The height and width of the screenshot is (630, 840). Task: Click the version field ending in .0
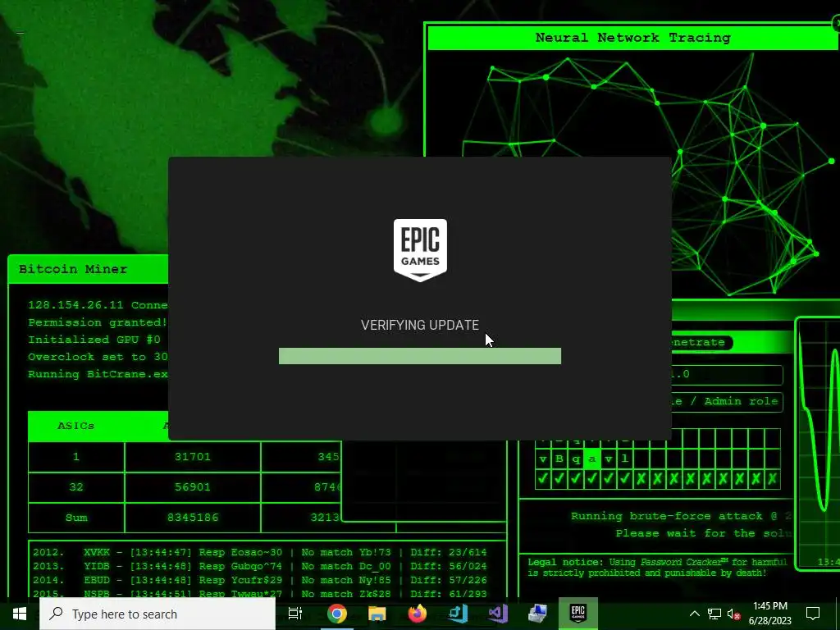click(x=728, y=374)
